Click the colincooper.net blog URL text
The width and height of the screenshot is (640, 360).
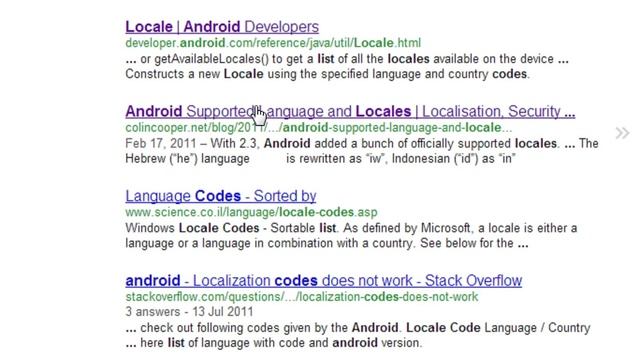pos(318,128)
